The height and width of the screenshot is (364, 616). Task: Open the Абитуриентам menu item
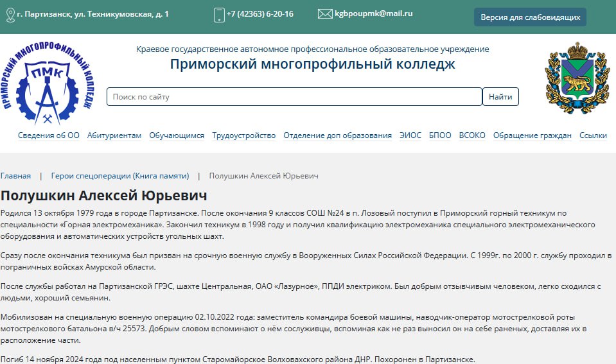[x=114, y=135]
